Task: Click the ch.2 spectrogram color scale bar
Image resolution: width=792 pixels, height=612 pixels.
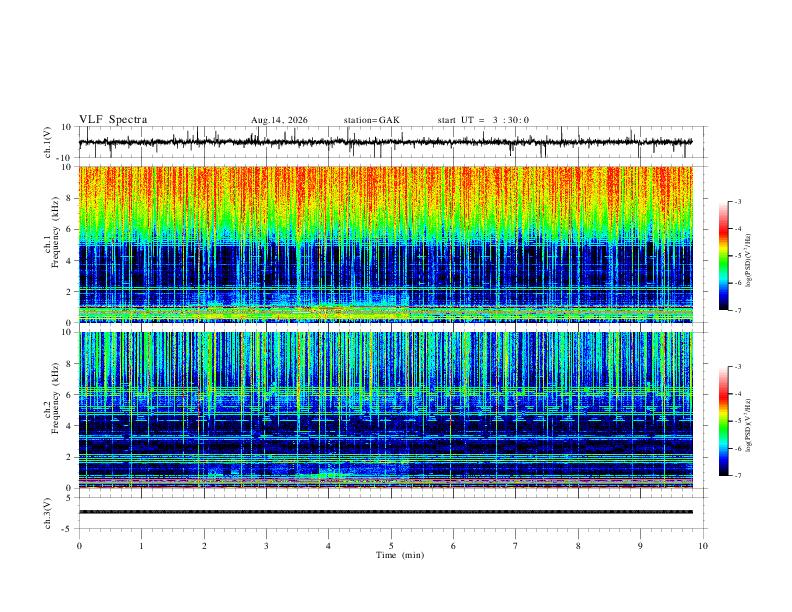Action: pyautogui.click(x=723, y=421)
